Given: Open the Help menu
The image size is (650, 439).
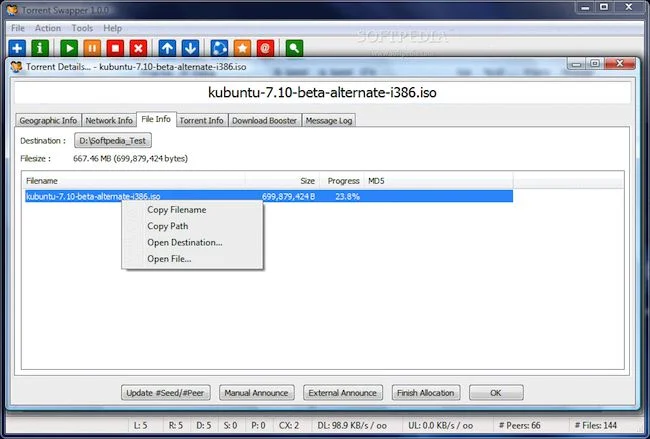Looking at the screenshot, I should (x=112, y=28).
